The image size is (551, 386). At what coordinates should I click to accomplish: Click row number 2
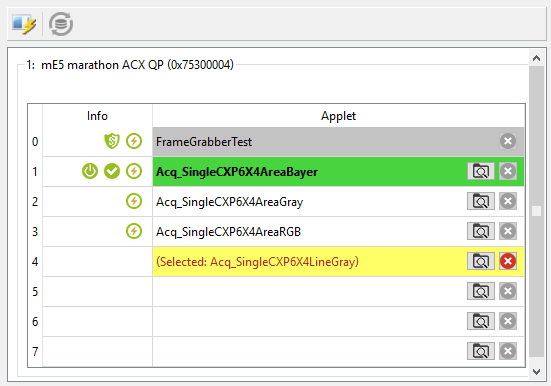click(35, 201)
